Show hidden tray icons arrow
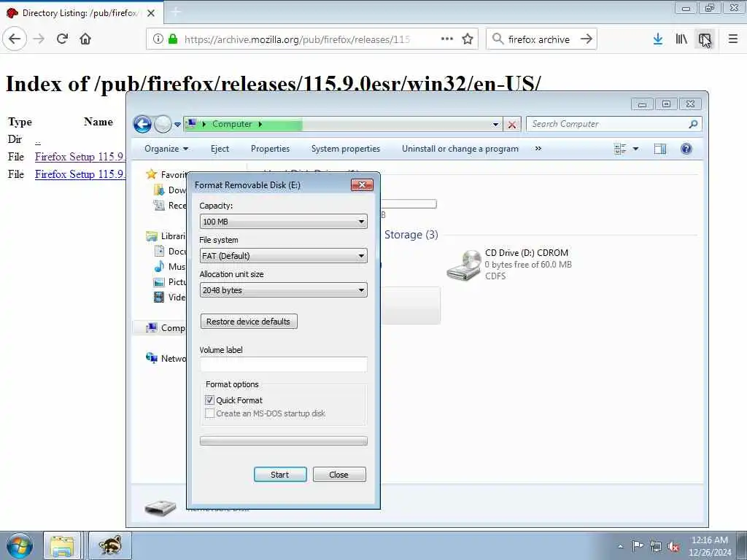 tap(620, 546)
